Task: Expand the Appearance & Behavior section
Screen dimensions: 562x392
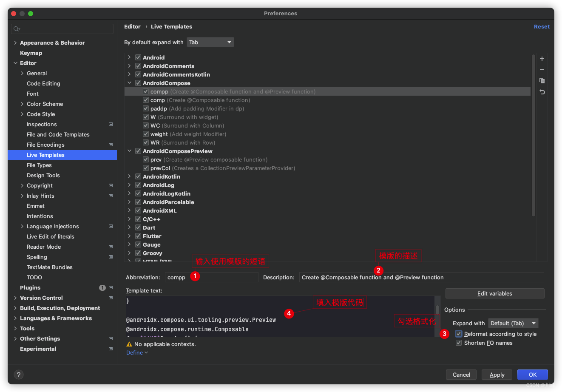Action: [x=15, y=43]
